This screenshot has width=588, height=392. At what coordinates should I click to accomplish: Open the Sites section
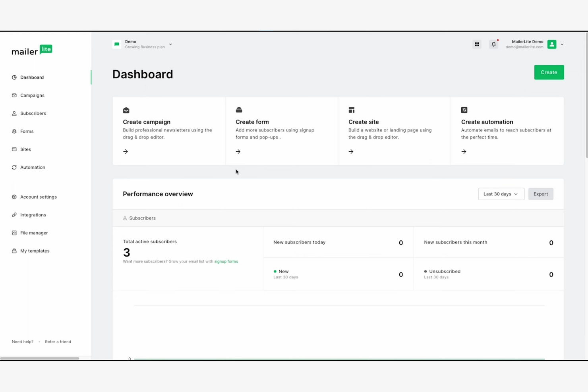(25, 149)
